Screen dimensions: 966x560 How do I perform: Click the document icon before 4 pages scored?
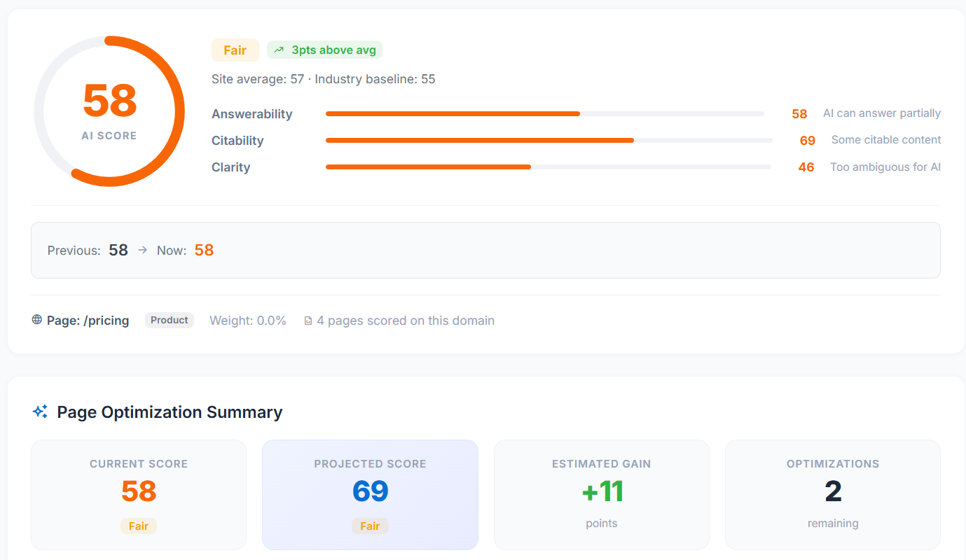[308, 320]
